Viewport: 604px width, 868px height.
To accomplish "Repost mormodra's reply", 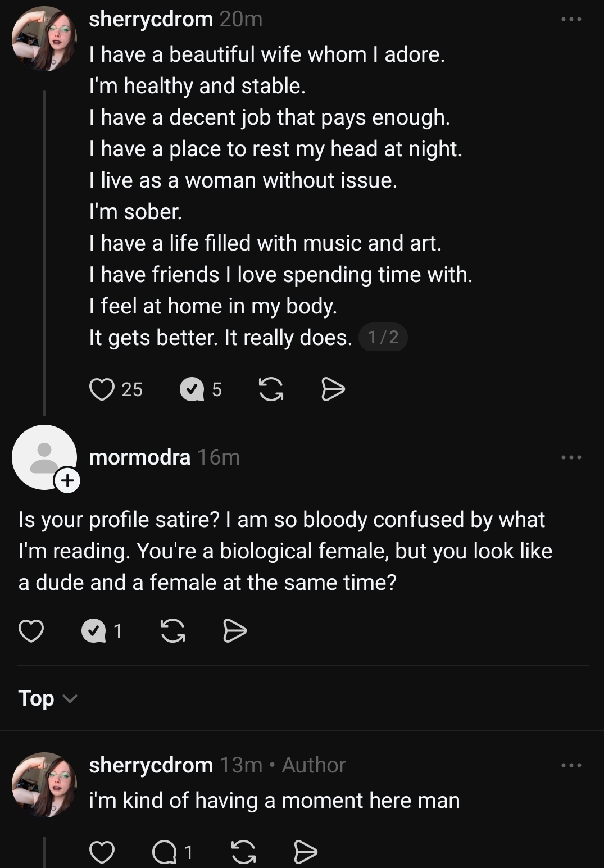I will tap(172, 631).
